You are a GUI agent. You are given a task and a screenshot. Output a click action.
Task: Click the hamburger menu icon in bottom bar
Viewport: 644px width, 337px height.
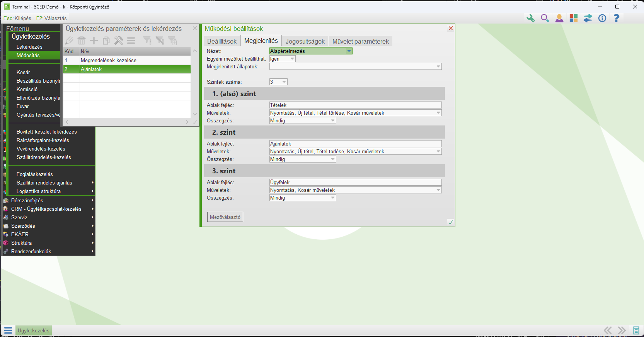(8, 330)
